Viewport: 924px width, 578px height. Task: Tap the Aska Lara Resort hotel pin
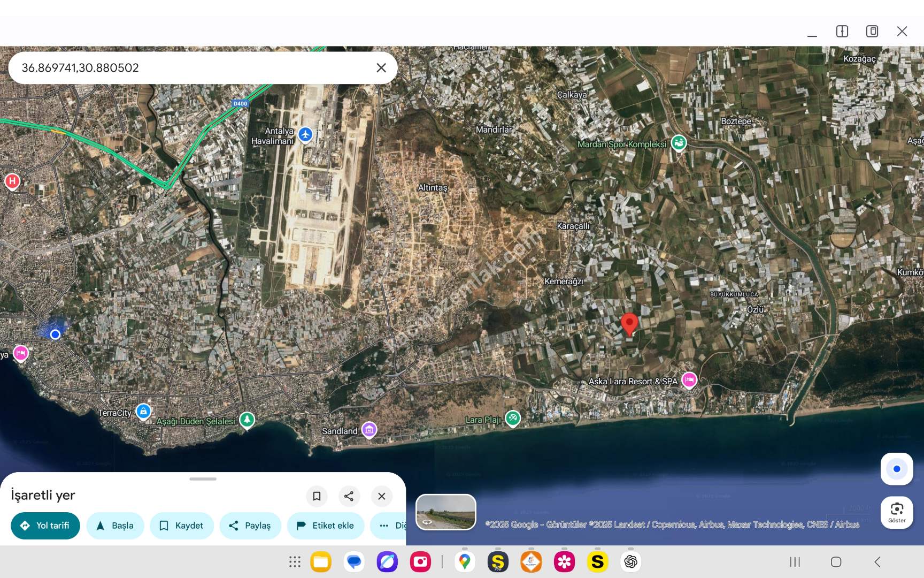point(689,380)
